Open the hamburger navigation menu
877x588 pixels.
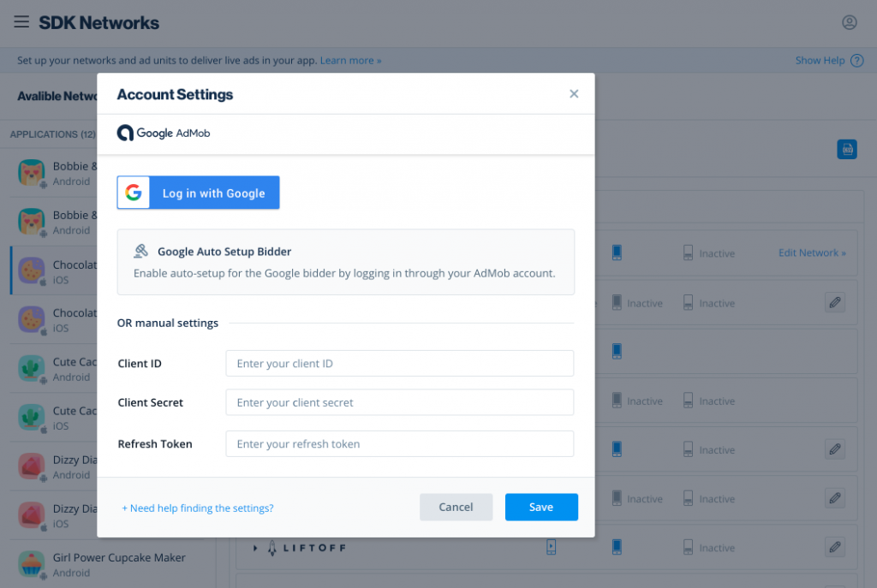tap(21, 22)
